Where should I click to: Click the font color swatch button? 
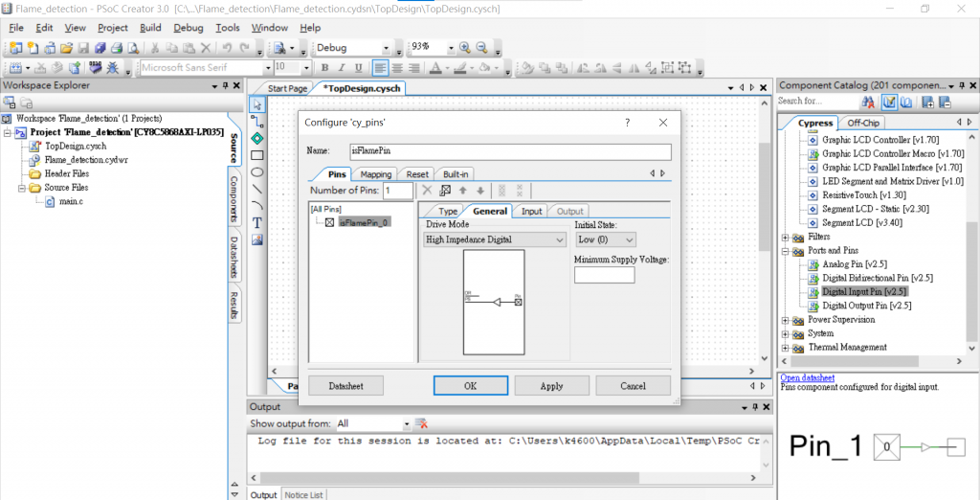[x=435, y=68]
